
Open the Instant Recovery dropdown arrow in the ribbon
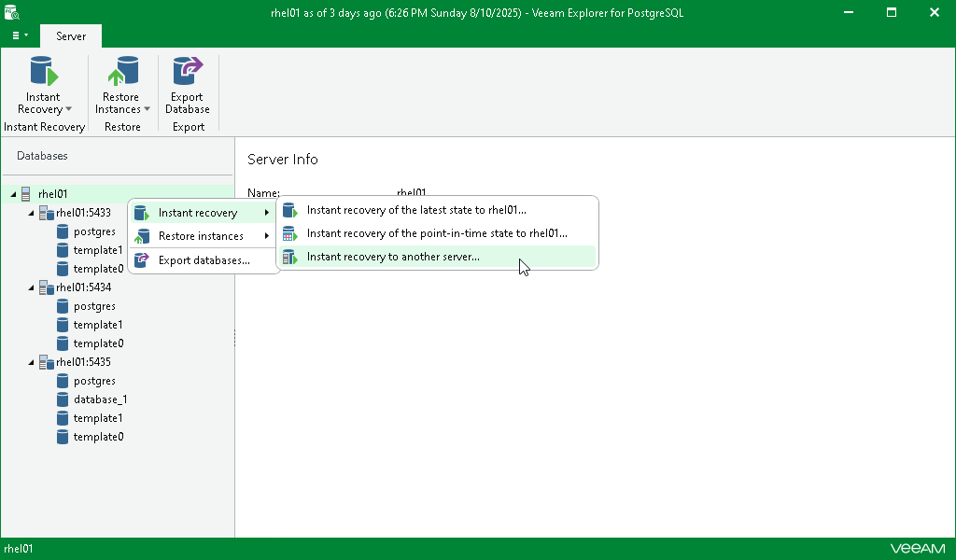(x=68, y=109)
